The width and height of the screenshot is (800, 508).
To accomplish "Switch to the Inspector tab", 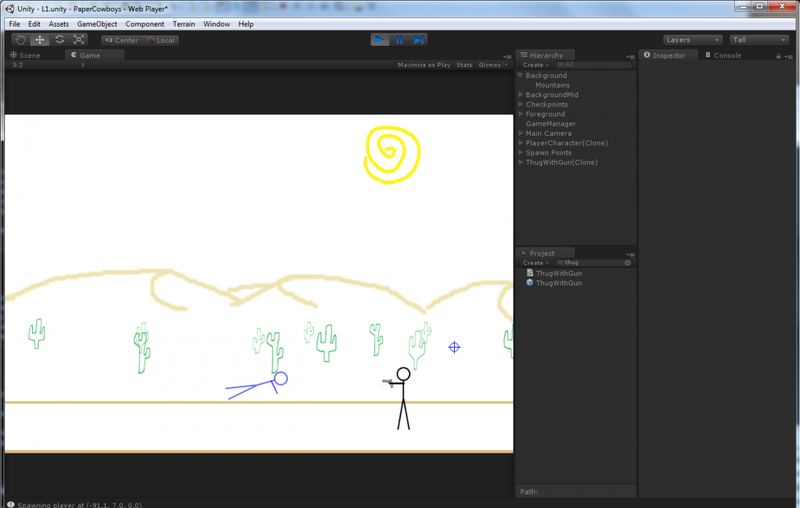I will [x=668, y=55].
